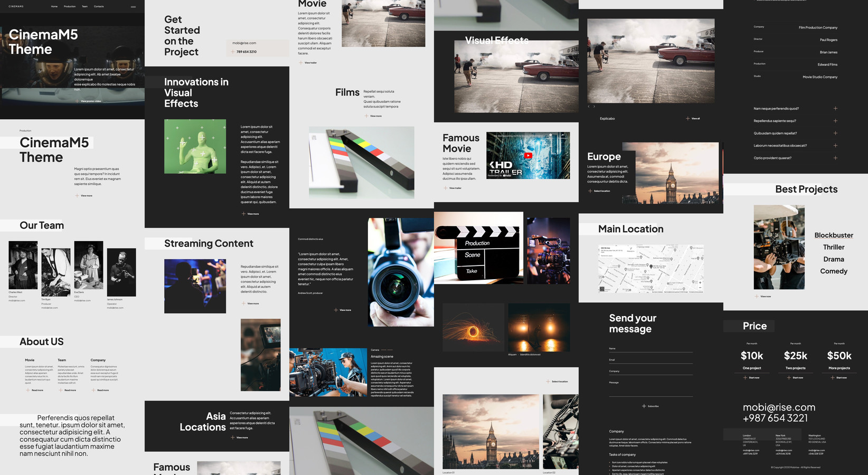The height and width of the screenshot is (475, 868).
Task: Go to next slide using right arrow
Action: click(594, 107)
